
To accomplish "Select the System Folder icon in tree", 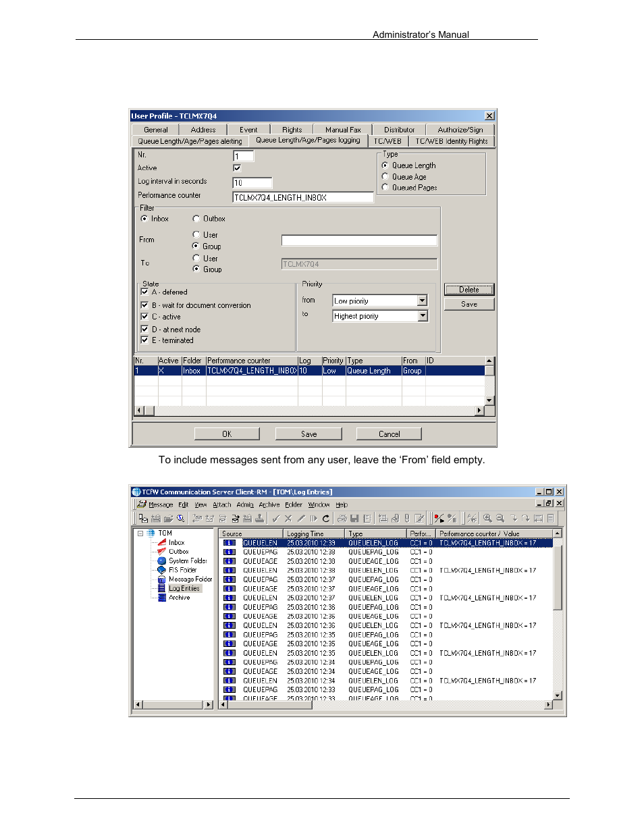I will (162, 561).
